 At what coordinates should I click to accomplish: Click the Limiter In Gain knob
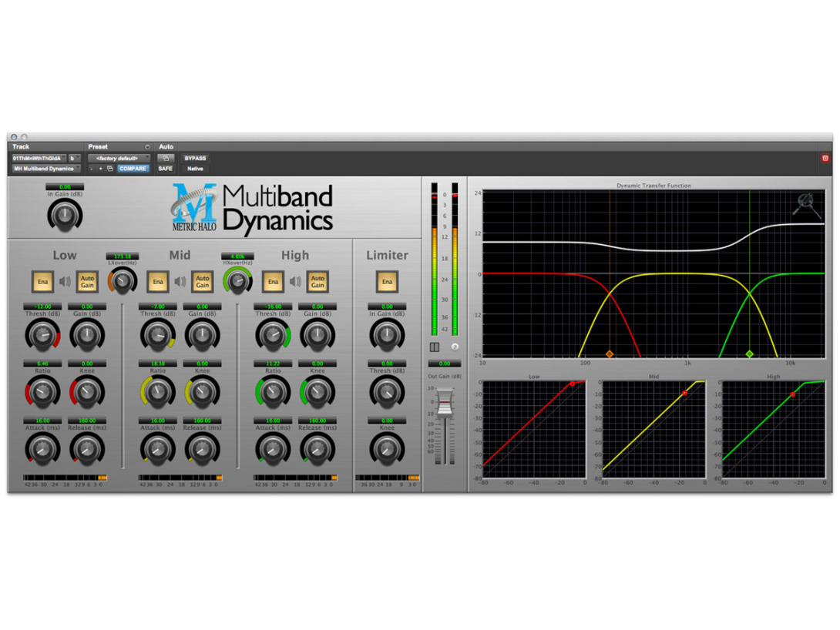387,336
